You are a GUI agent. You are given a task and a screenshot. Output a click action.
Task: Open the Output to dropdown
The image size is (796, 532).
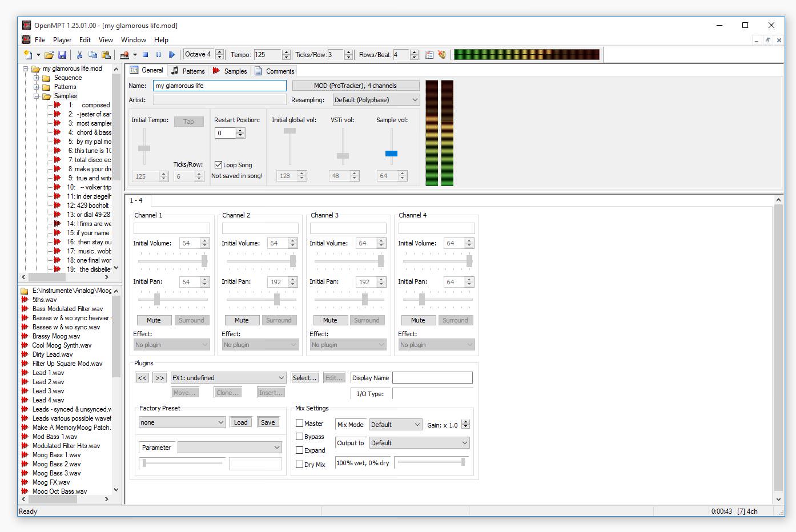pyautogui.click(x=419, y=443)
